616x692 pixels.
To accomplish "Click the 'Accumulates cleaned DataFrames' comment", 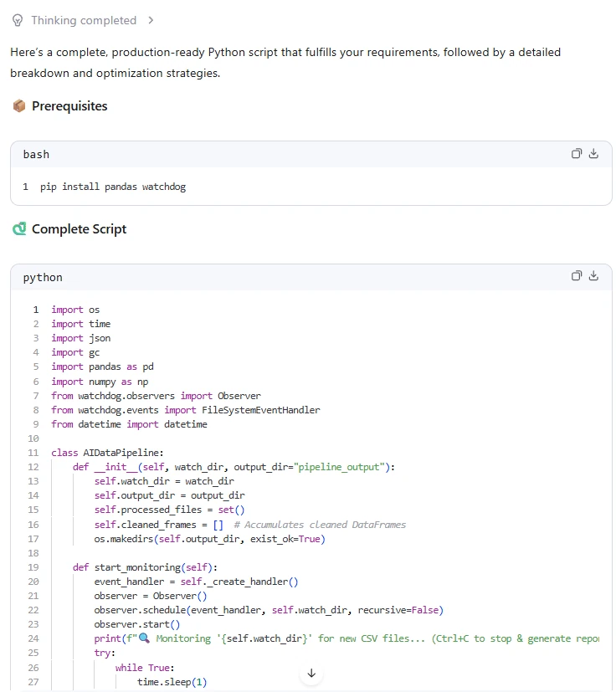I will tap(320, 525).
